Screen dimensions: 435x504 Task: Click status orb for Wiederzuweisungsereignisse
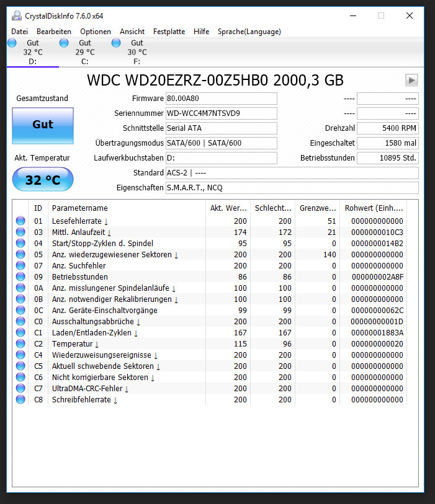coord(20,355)
